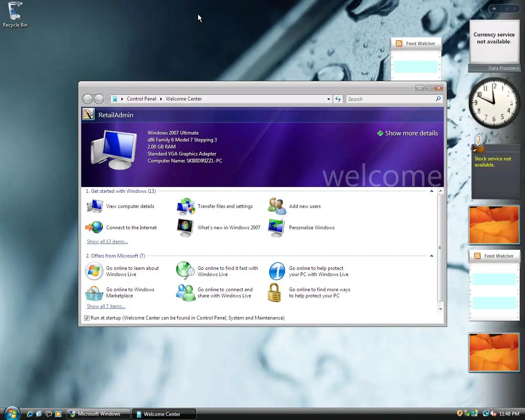Click the refresh button beside the address bar
The height and width of the screenshot is (420, 525).
(338, 99)
